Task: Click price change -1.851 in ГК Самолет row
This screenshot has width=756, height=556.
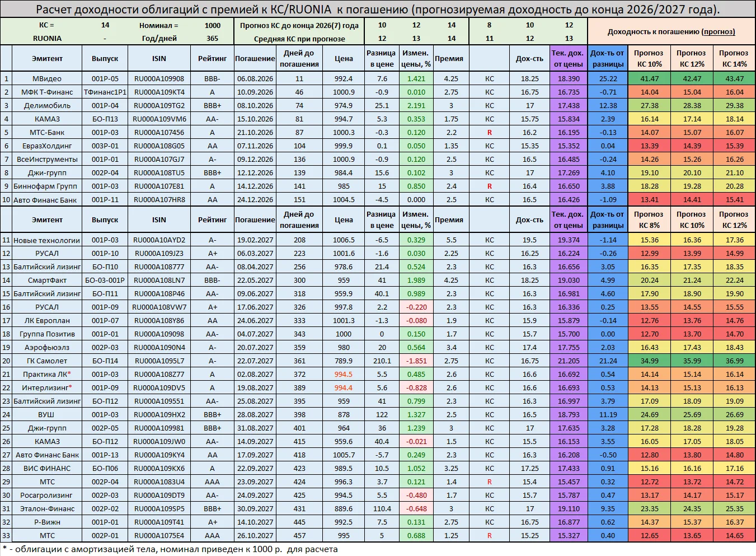Action: click(416, 361)
